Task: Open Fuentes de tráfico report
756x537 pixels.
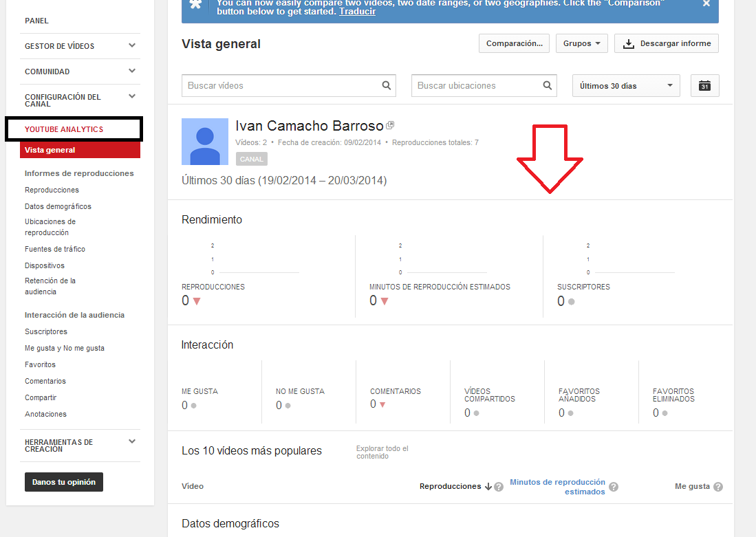Action: [55, 249]
